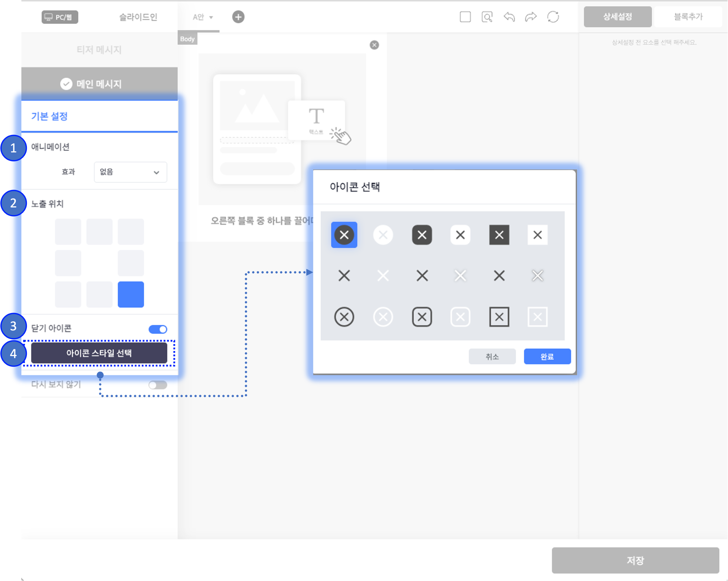Add a new variant with plus icon
Image resolution: width=728 pixels, height=581 pixels.
238,17
